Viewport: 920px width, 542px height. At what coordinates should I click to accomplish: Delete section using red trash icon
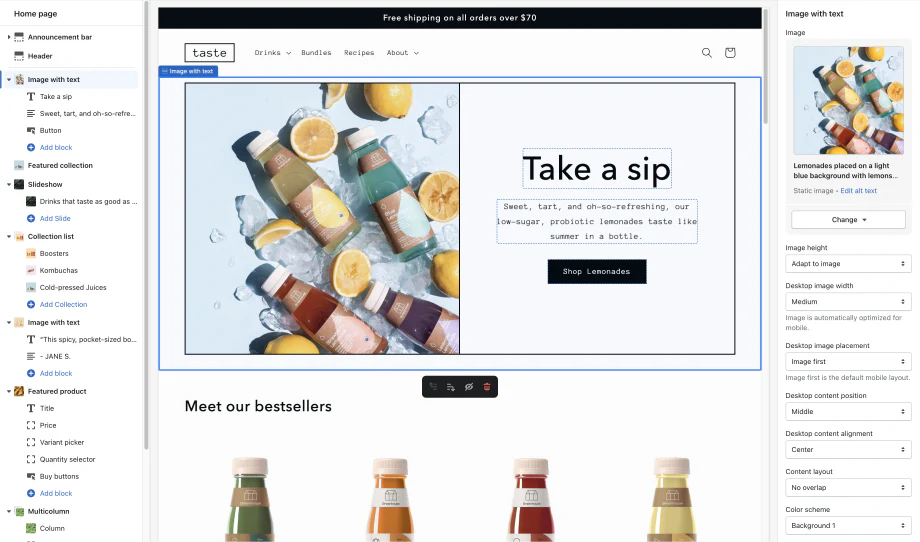[x=487, y=387]
